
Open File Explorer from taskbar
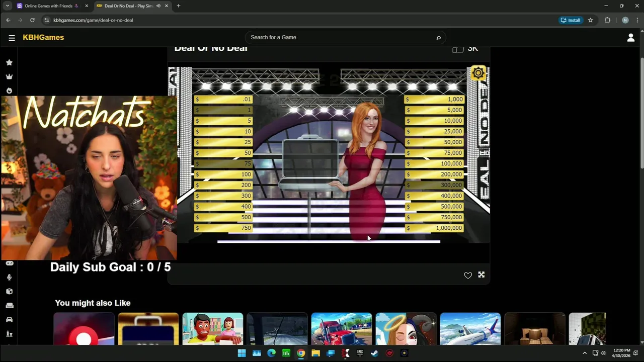point(315,353)
